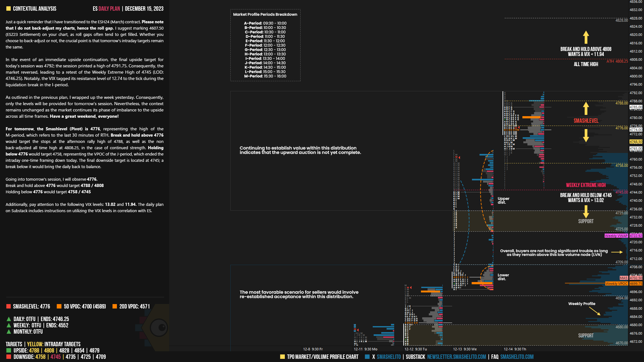The image size is (644, 362).
Task: Click the 4765.00 price axis label
Action: click(635, 149)
